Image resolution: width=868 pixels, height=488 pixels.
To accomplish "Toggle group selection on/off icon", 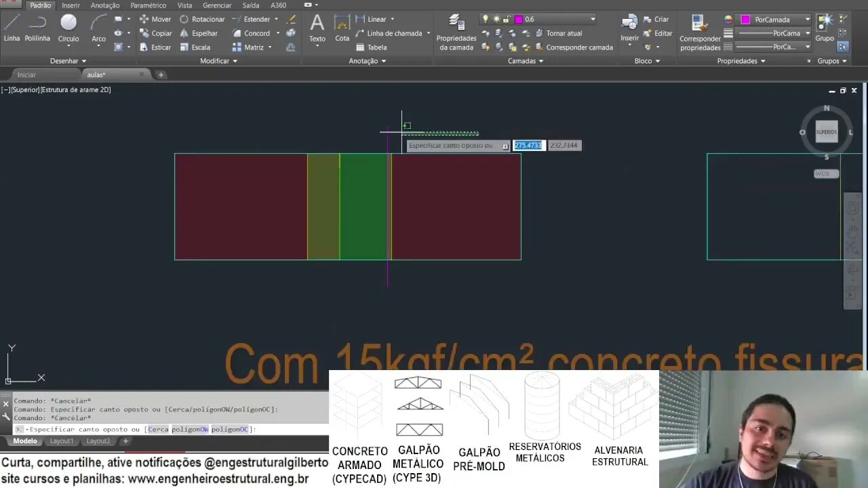I will [843, 47].
